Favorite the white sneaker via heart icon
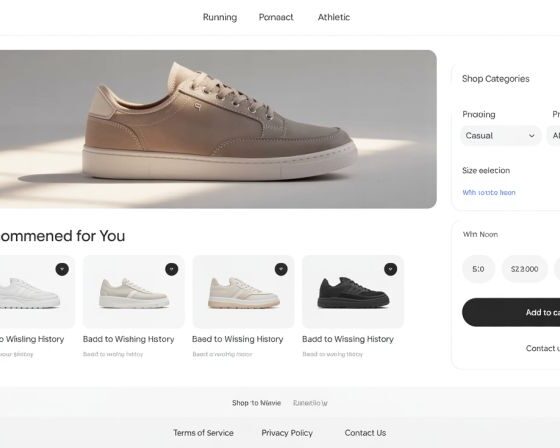Image resolution: width=560 pixels, height=448 pixels. click(x=62, y=269)
